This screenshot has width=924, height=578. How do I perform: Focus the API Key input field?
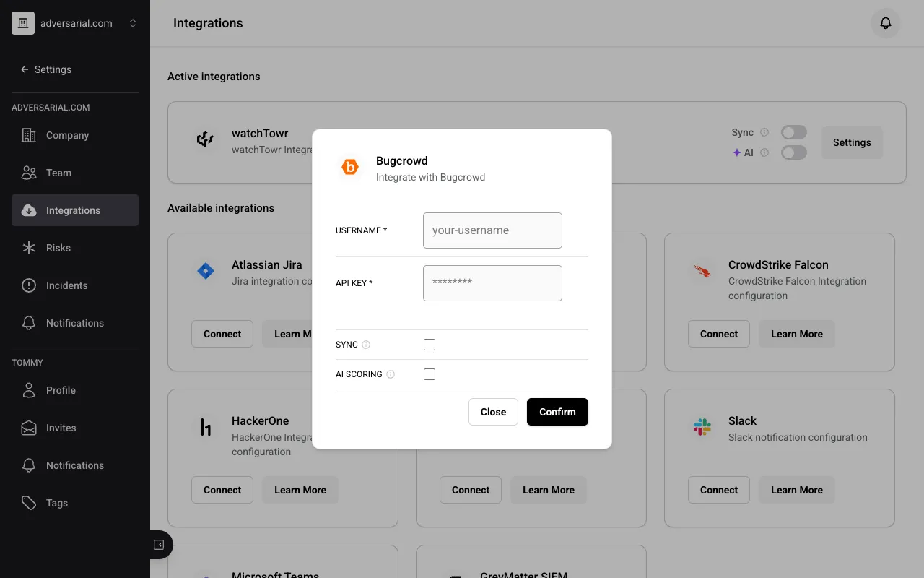(492, 283)
